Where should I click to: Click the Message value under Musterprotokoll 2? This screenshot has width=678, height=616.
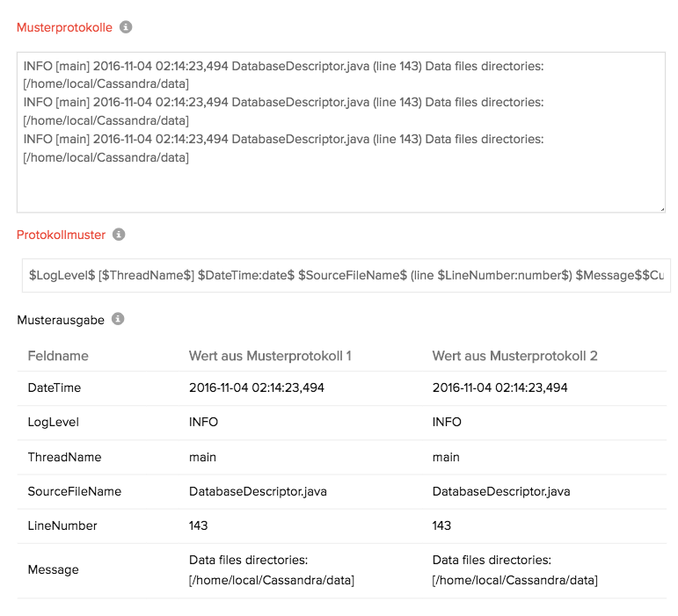pos(514,569)
